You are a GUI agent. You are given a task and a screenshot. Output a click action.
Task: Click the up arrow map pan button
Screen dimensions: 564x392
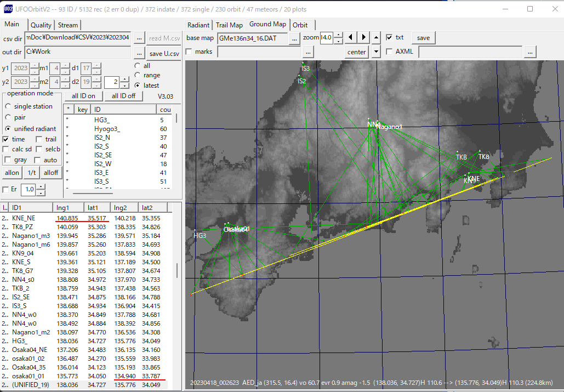coord(376,37)
